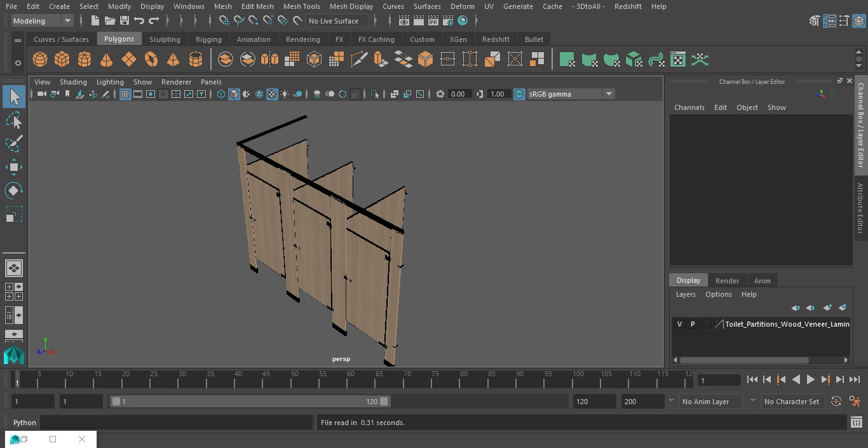The height and width of the screenshot is (448, 868).
Task: Open the shelf tab options menu icon
Action: (18, 39)
